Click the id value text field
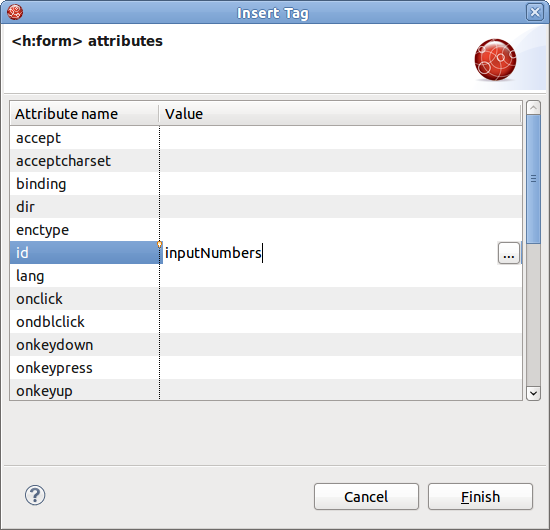This screenshot has height=530, width=550. (330, 253)
